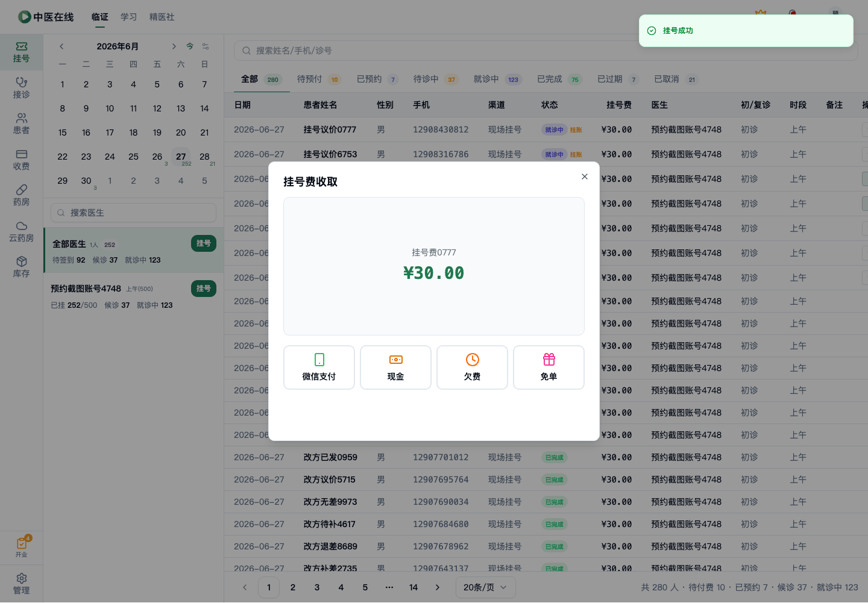
Task: Select the 已预约 filter tab
Action: [x=377, y=79]
